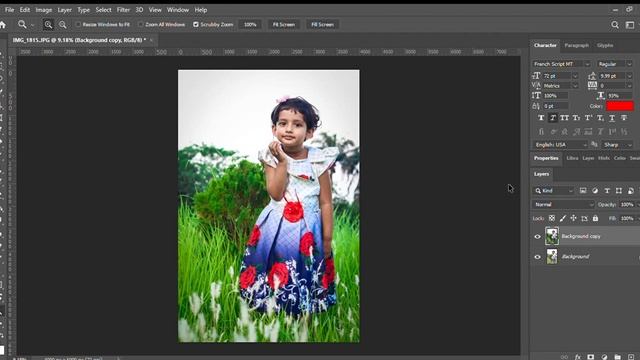Viewport: 640px width, 360px height.
Task: Switch to the Properties tab
Action: click(546, 158)
